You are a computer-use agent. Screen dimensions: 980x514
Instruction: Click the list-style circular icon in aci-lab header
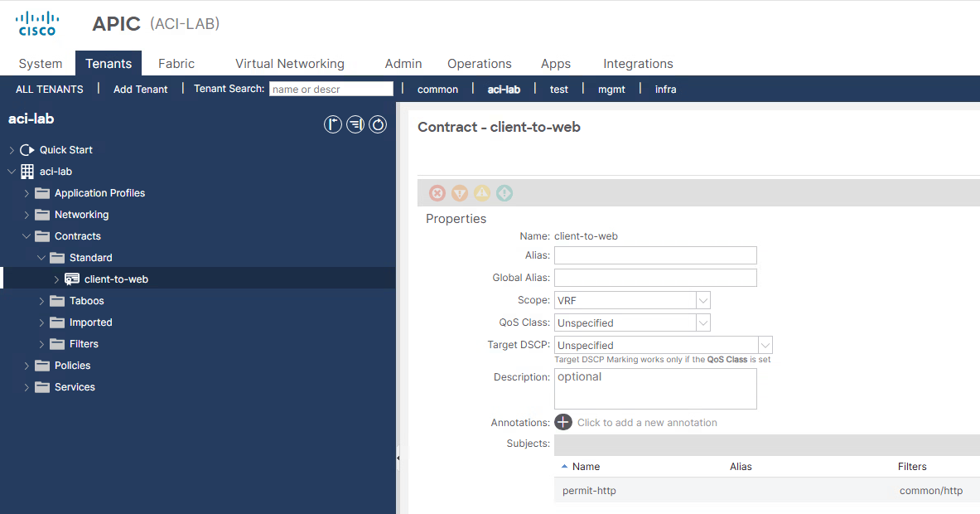(355, 124)
